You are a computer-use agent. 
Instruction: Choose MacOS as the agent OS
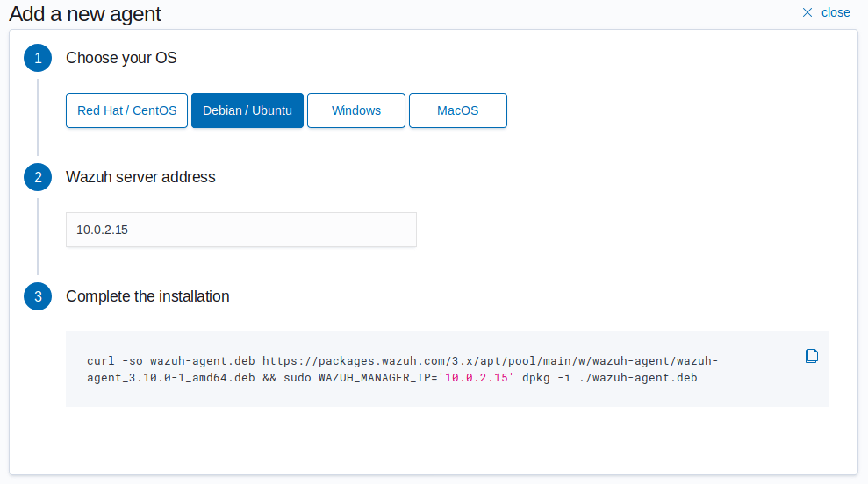point(458,110)
